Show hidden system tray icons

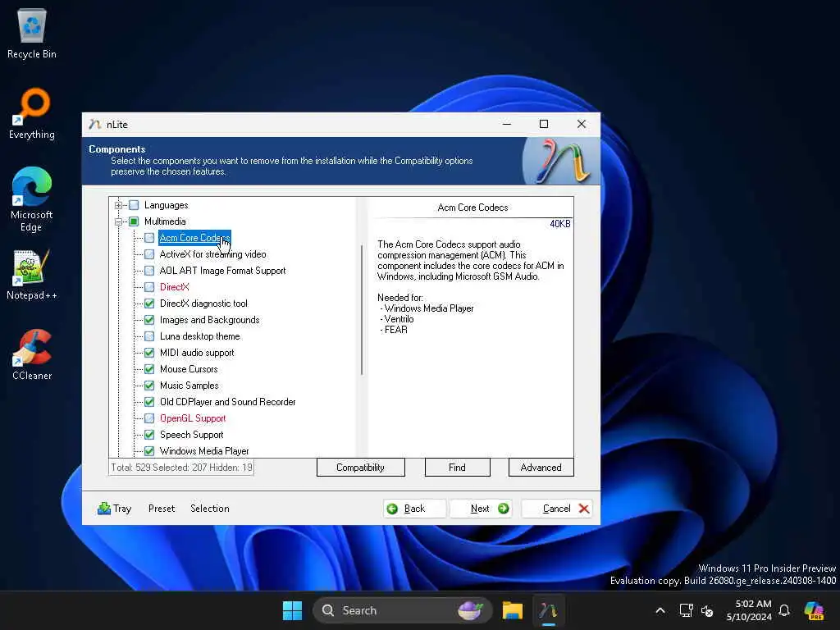(660, 610)
